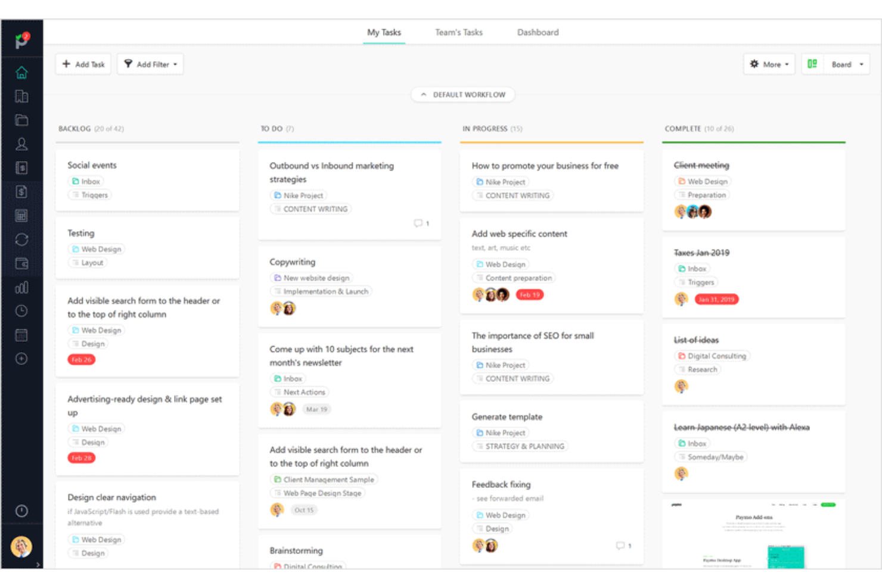Open the Reports bar chart icon
Screen dimensions: 882x588
[21, 287]
